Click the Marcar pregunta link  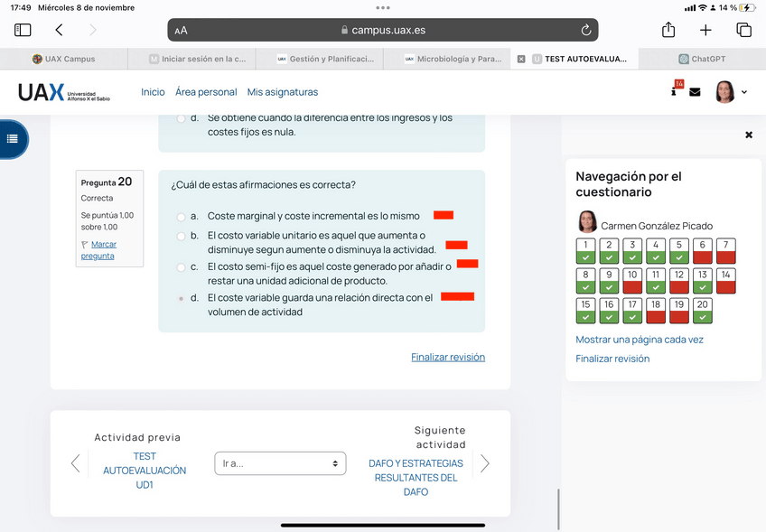click(98, 249)
